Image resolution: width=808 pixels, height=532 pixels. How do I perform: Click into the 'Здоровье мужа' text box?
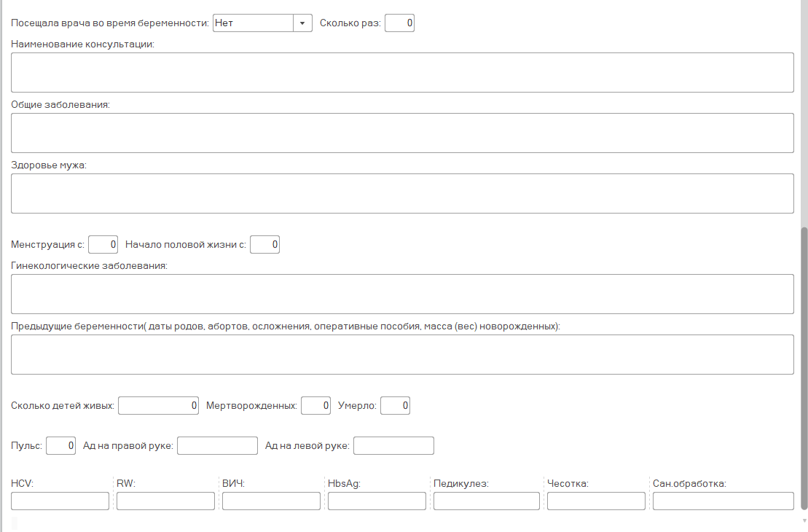402,193
